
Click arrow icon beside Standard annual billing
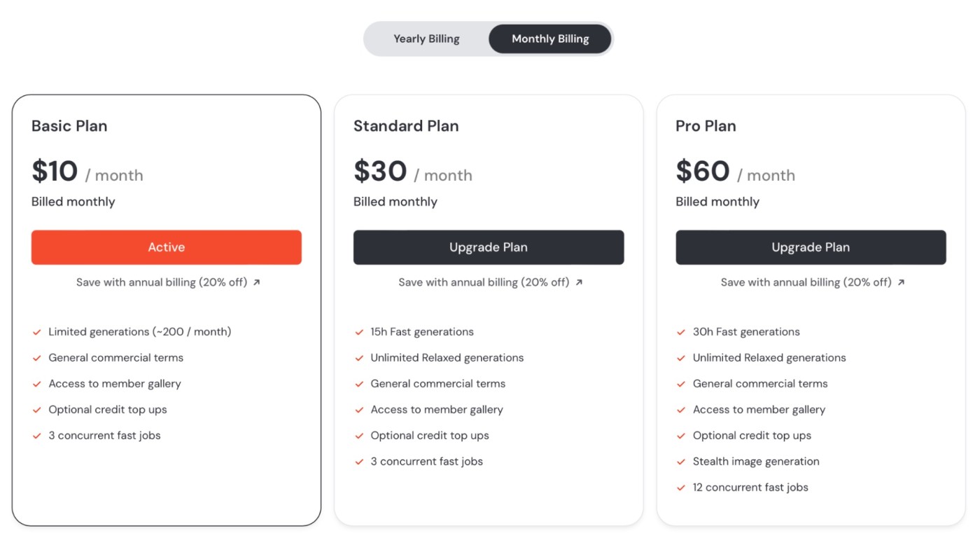579,282
